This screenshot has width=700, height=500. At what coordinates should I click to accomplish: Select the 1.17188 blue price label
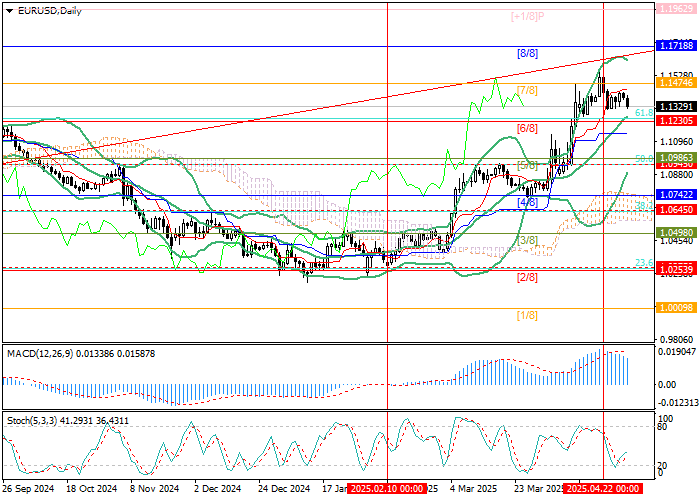[x=677, y=46]
